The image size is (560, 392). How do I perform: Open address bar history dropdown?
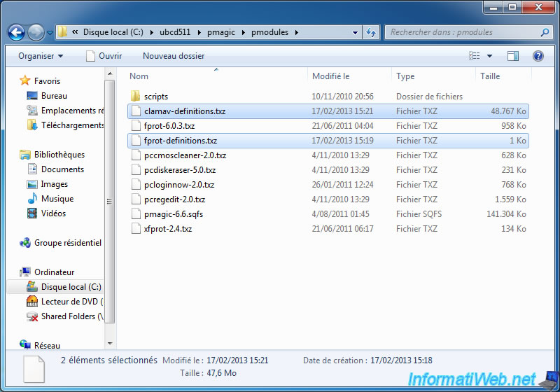pos(356,32)
